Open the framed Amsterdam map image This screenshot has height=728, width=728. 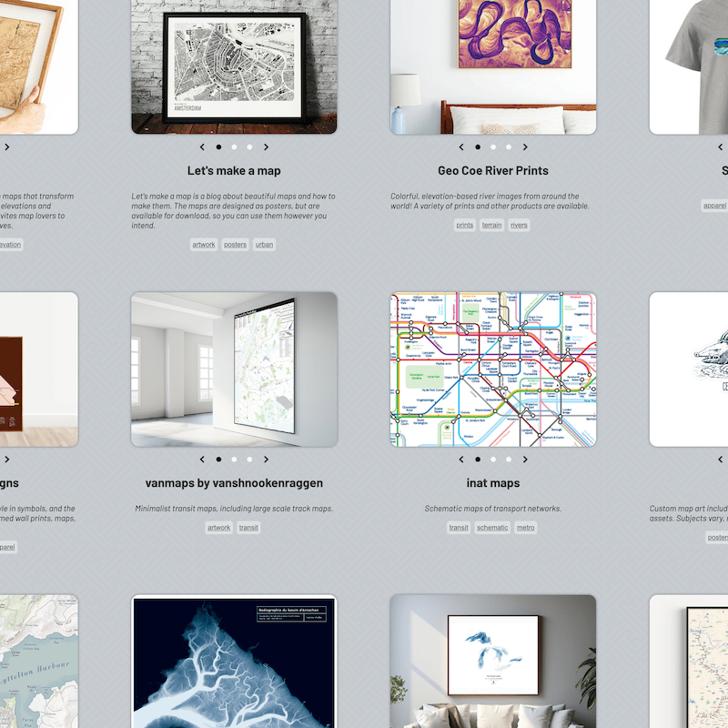[x=234, y=66]
